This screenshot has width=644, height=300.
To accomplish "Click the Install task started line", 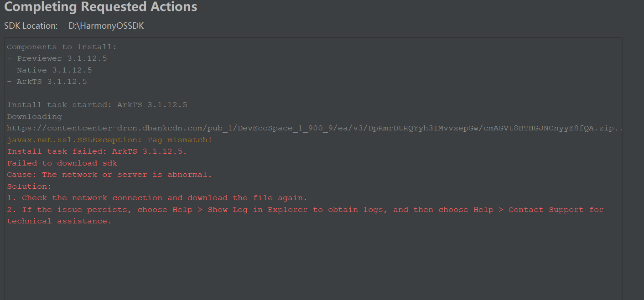I will pos(97,105).
